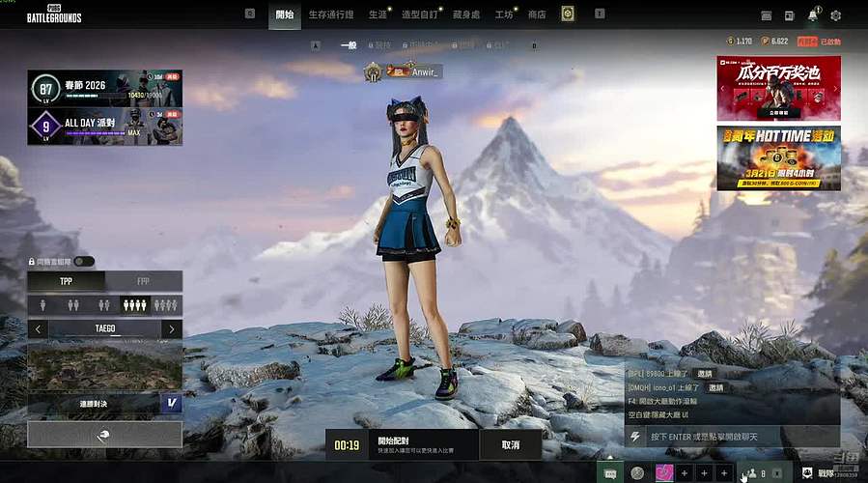This screenshot has height=483, width=868.
Task: Expand chat with small up arrow
Action: click(x=610, y=458)
